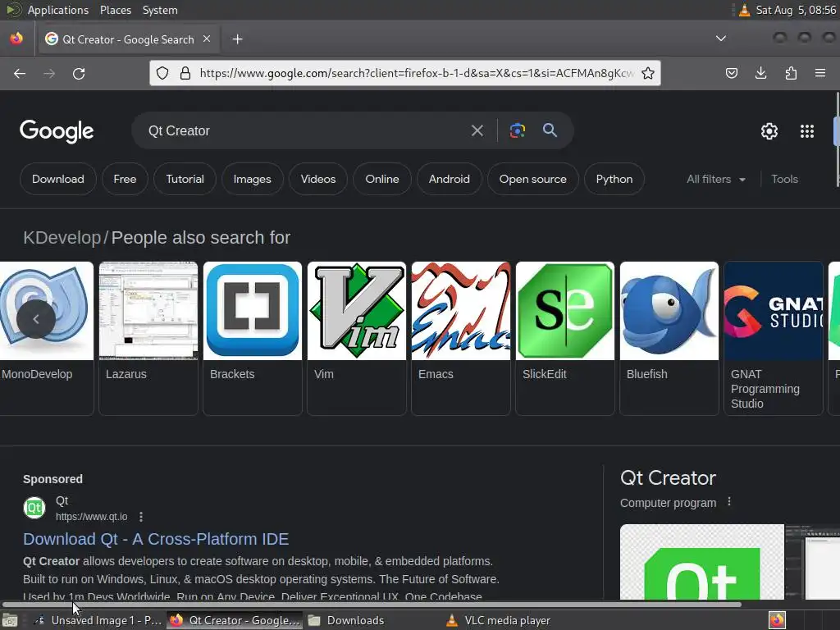Open the Firefox shield tracking protection icon
Image resolution: width=840 pixels, height=630 pixels.
[162, 73]
